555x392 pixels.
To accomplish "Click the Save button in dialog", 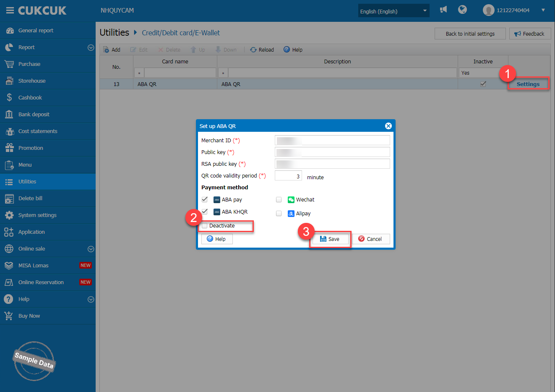I will (x=330, y=239).
